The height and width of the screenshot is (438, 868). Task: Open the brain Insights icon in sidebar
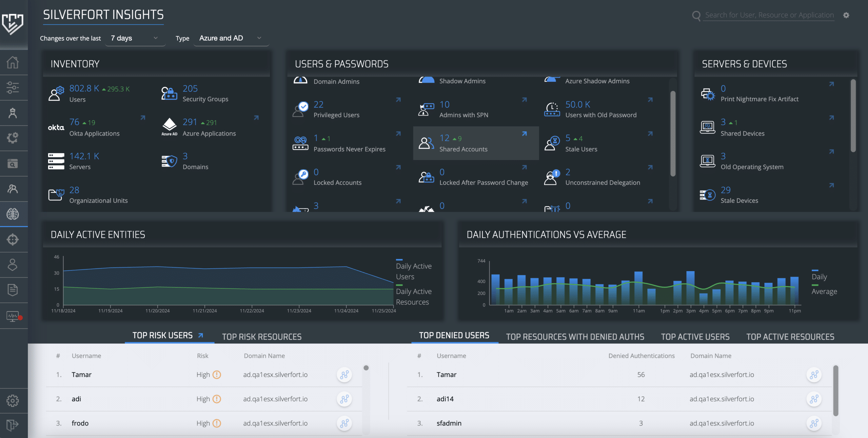[13, 214]
